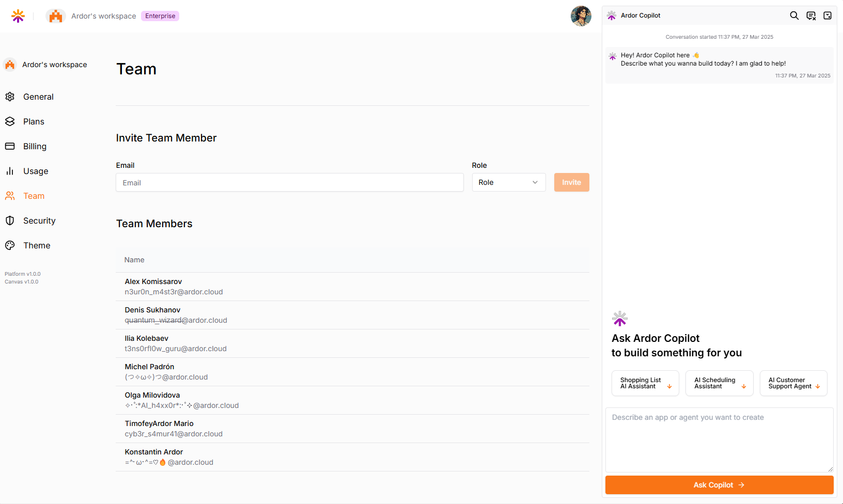Click the Platform v1.0.0 version text

[23, 274]
